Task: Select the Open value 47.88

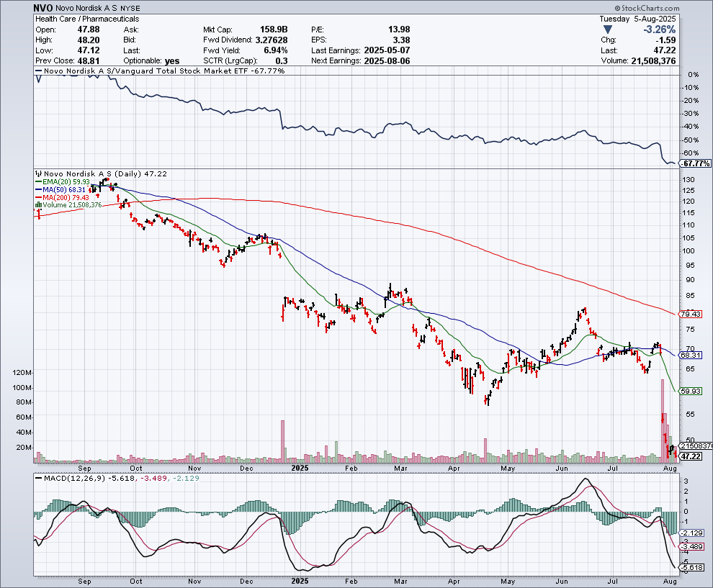Action: coord(89,30)
